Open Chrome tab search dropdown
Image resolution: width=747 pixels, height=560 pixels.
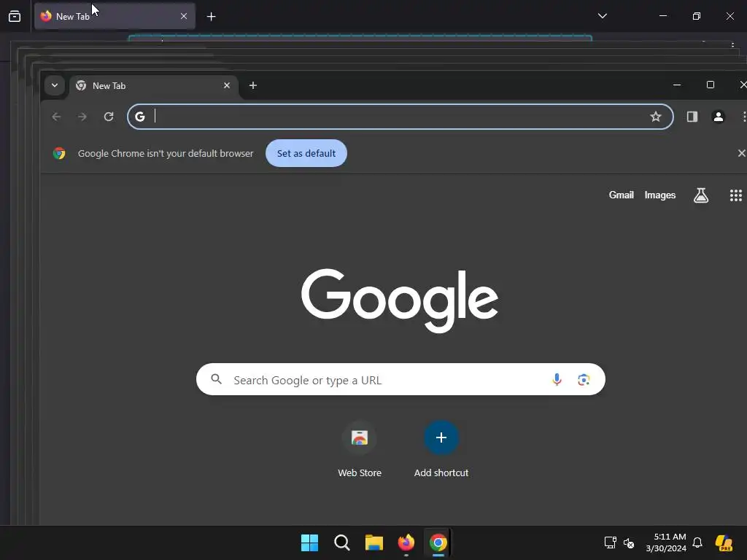coord(55,86)
